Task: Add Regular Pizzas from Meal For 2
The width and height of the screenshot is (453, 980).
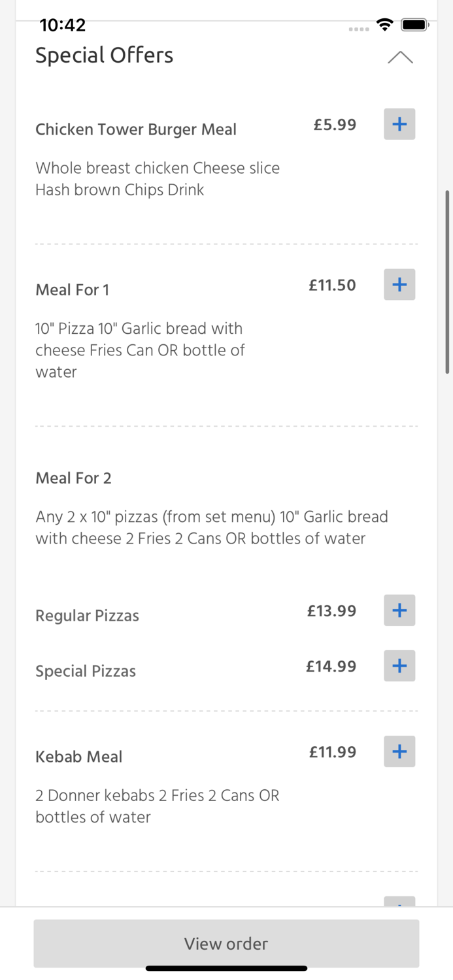Action: [x=399, y=610]
